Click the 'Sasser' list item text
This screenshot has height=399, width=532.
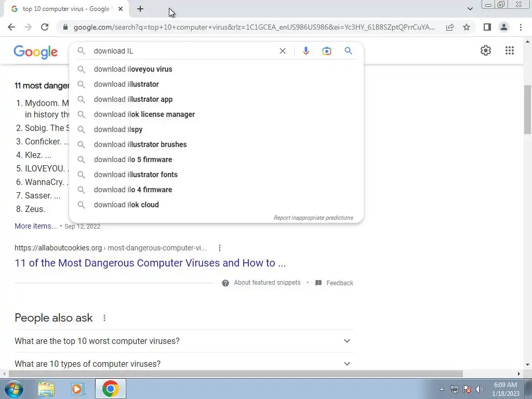tap(38, 195)
